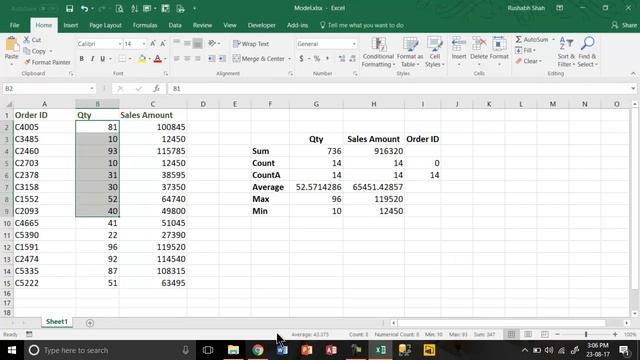This screenshot has width=640, height=360.
Task: Click the Accounting dollar format icon
Action: coord(301,59)
